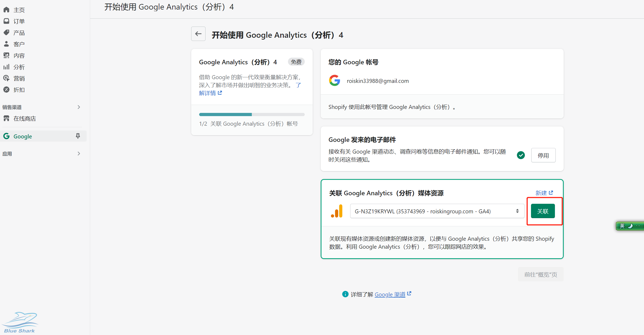The height and width of the screenshot is (335, 644).
Task: Click email roiskin33988@gmail.com
Action: 378,81
